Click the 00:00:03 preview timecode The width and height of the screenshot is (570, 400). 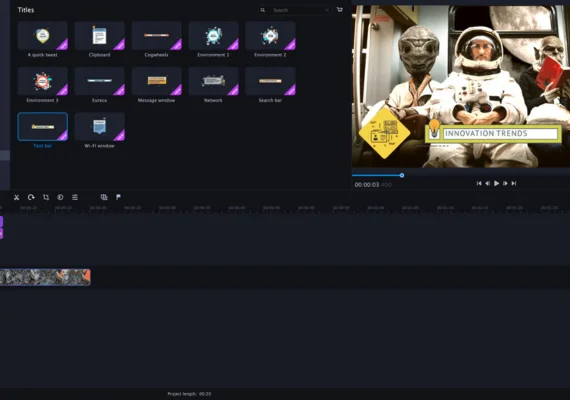click(367, 185)
